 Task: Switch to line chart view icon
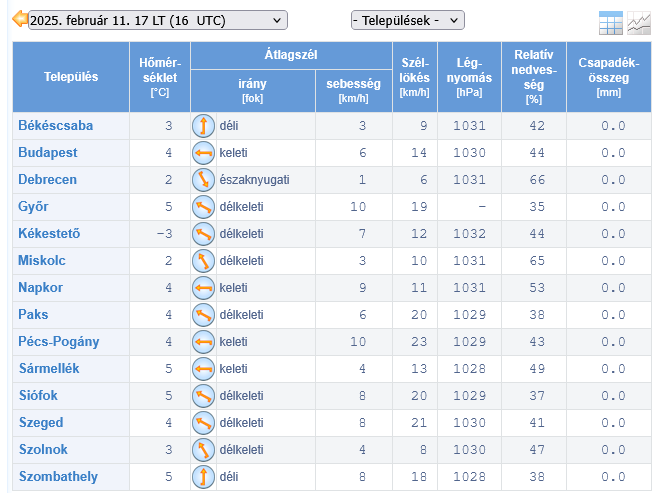(x=639, y=23)
